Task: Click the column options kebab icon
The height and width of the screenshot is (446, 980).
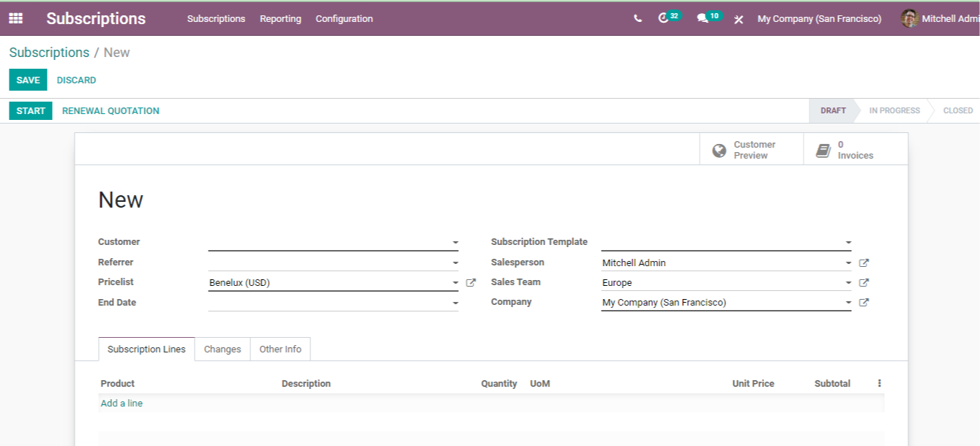Action: [x=879, y=383]
